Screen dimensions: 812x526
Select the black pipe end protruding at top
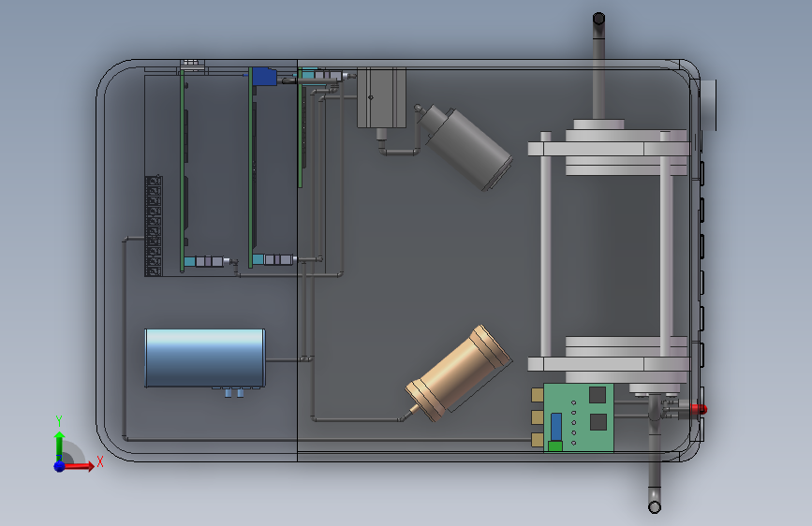pyautogui.click(x=598, y=20)
